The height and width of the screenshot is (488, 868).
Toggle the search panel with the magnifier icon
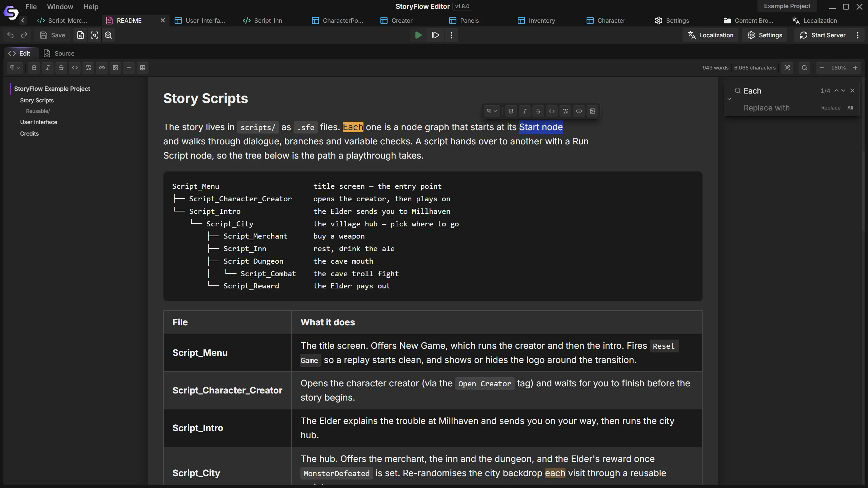[804, 68]
